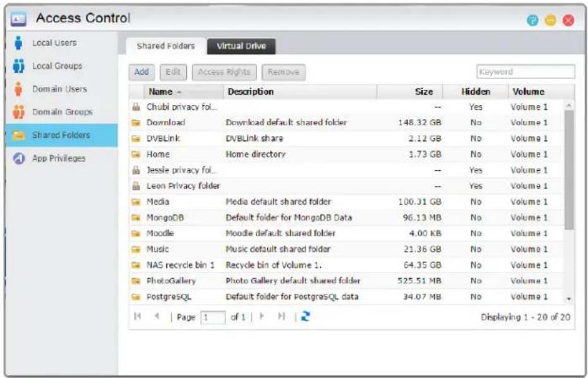This screenshot has height=378, width=588.
Task: Select 'Music default shared folder' description
Action: click(278, 249)
